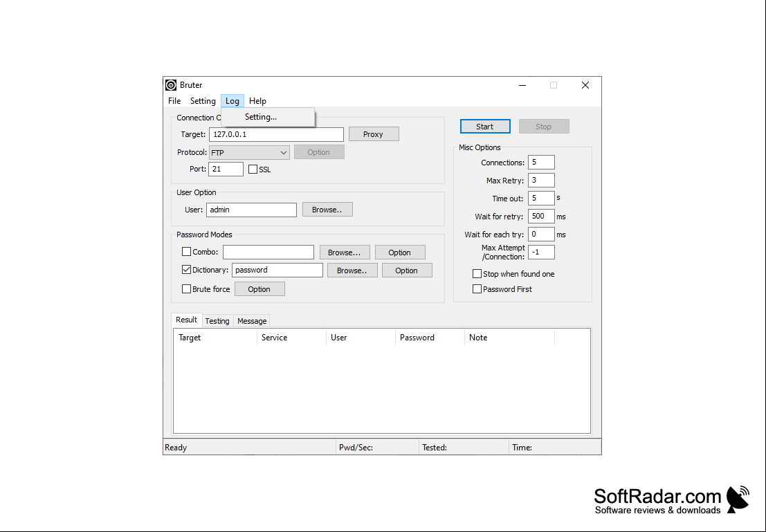Image resolution: width=766 pixels, height=532 pixels.
Task: Click the Combo file path field
Action: 268,252
